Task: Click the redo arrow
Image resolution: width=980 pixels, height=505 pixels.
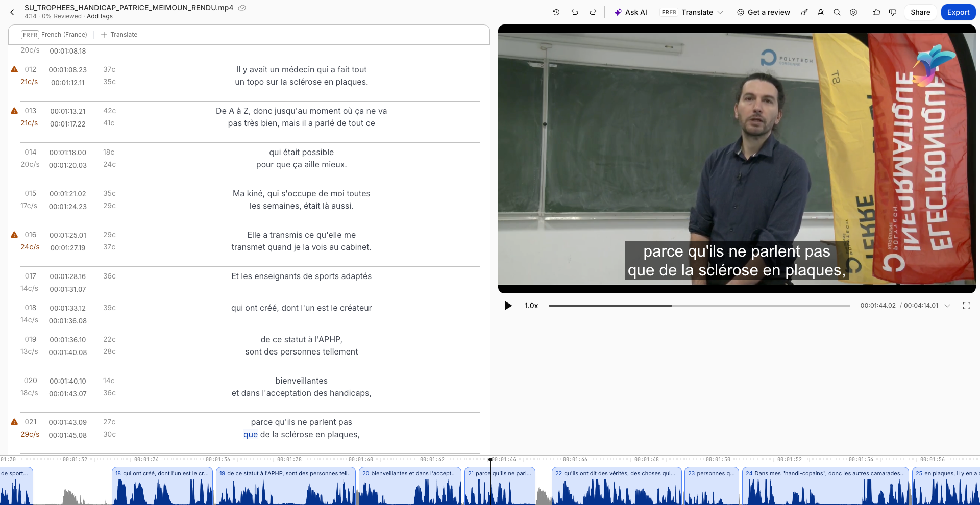Action: [593, 12]
